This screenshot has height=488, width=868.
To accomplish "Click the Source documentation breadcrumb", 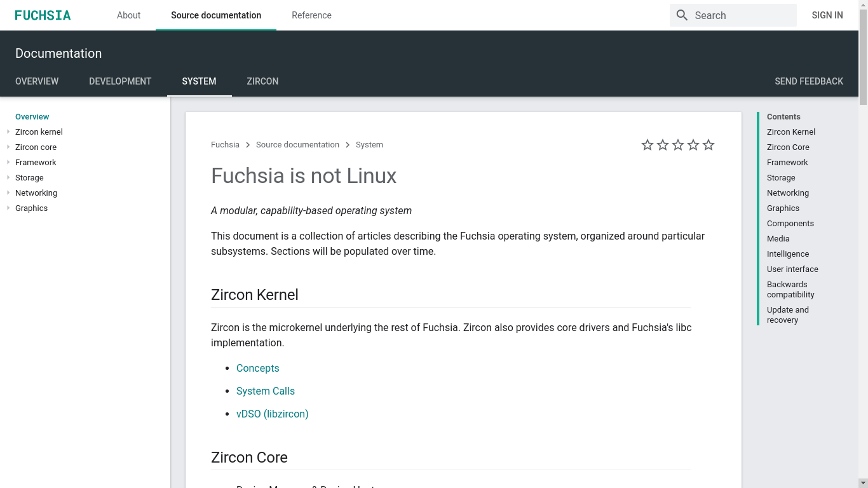I will point(297,145).
